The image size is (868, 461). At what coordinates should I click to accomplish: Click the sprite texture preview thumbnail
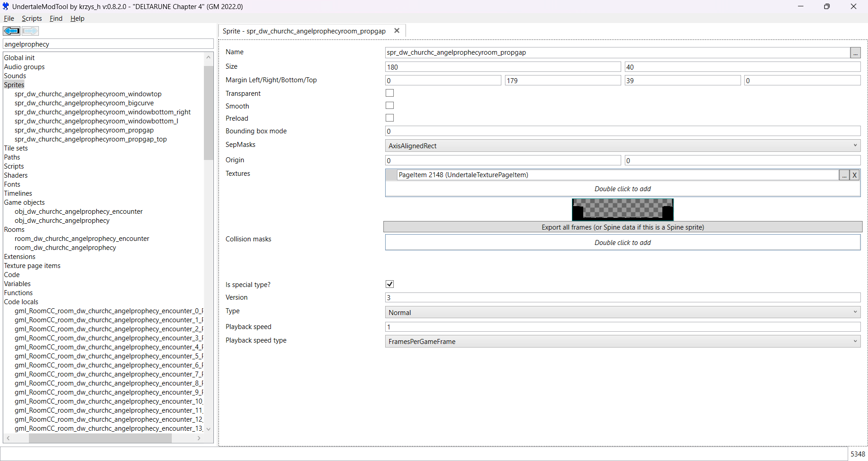(x=623, y=209)
